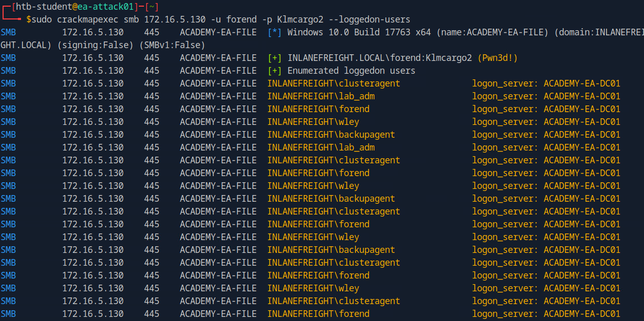
Task: Click the first INLANEFREIGHT\backupagent entry
Action: pyautogui.click(x=331, y=135)
